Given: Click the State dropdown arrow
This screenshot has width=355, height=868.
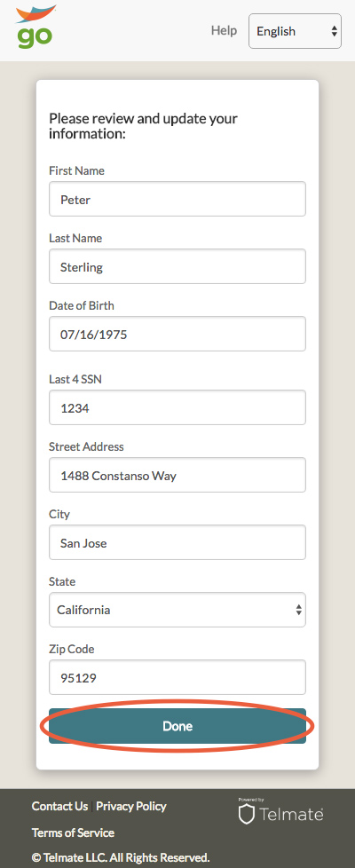Looking at the screenshot, I should (298, 610).
